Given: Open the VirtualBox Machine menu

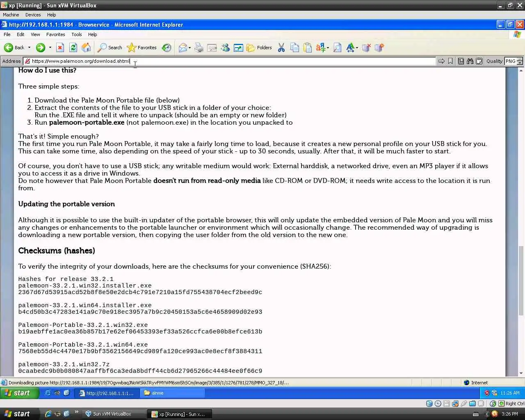Looking at the screenshot, I should pos(11,15).
